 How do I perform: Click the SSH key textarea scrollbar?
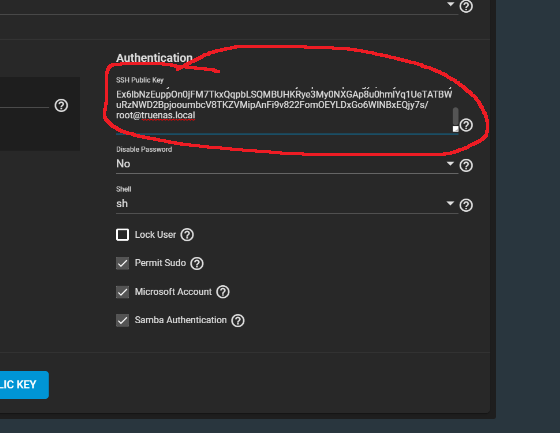[x=455, y=115]
